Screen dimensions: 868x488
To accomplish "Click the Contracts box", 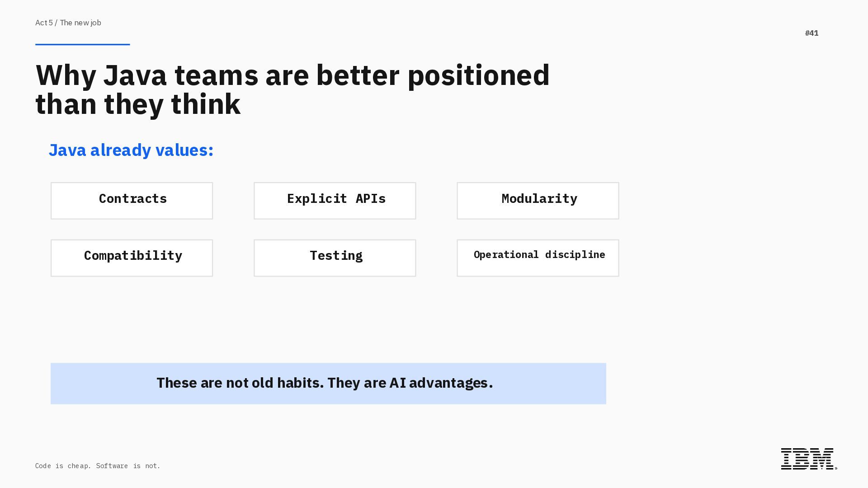I will pyautogui.click(x=132, y=201).
